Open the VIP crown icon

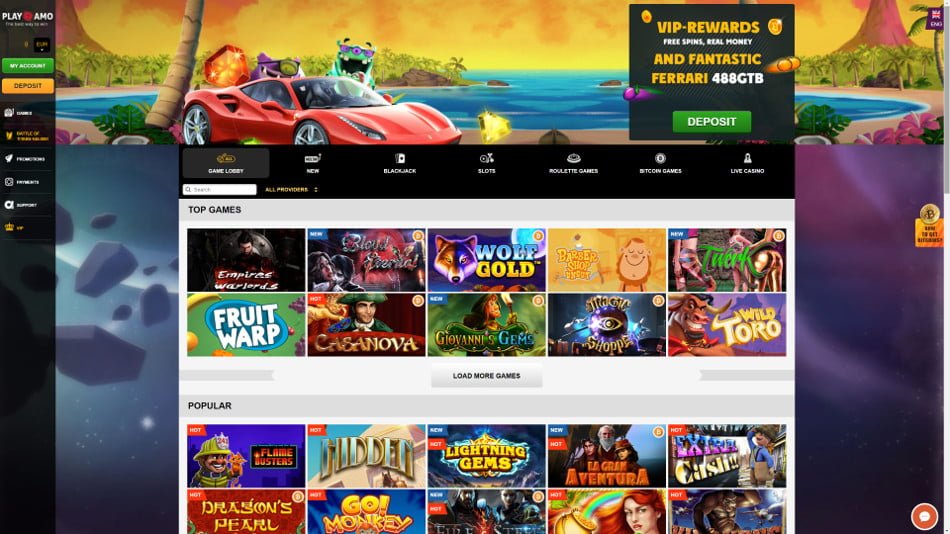click(9, 228)
